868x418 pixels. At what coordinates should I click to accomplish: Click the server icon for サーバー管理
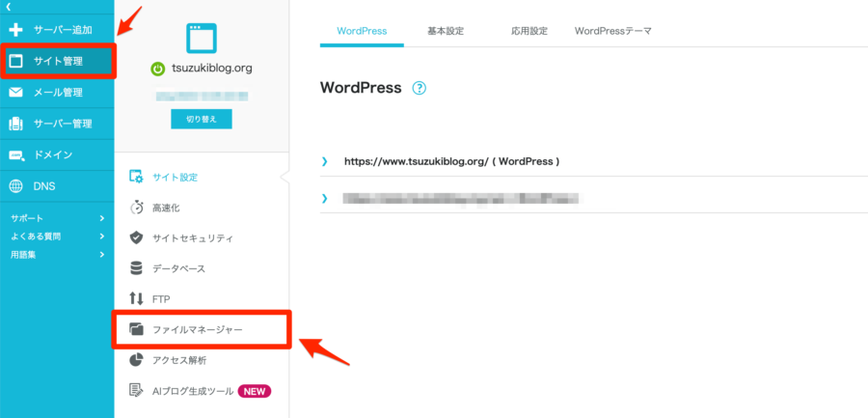(x=16, y=124)
